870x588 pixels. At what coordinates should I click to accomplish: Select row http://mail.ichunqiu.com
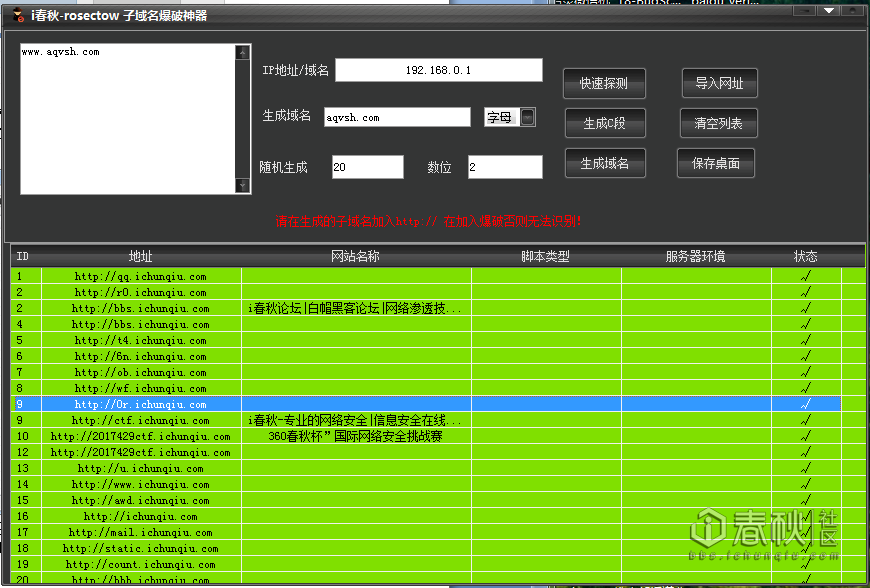coord(426,533)
